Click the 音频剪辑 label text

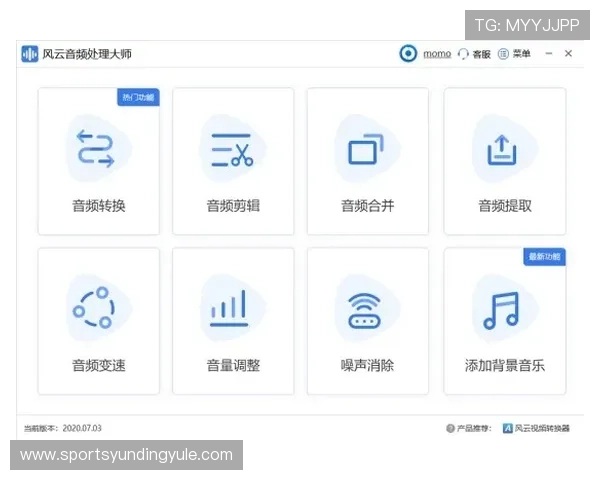(x=233, y=206)
